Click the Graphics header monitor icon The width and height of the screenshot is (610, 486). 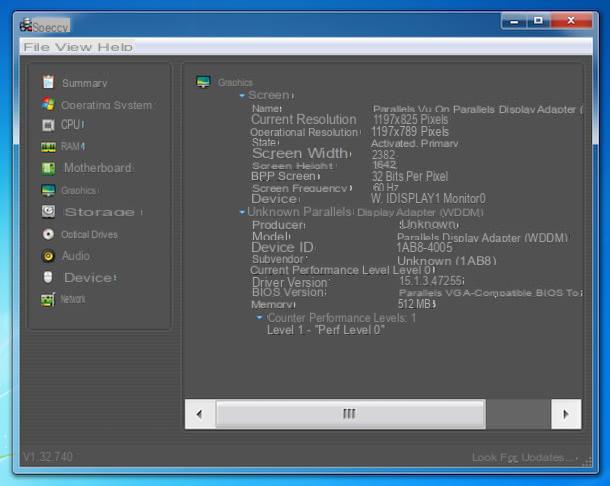click(x=203, y=82)
